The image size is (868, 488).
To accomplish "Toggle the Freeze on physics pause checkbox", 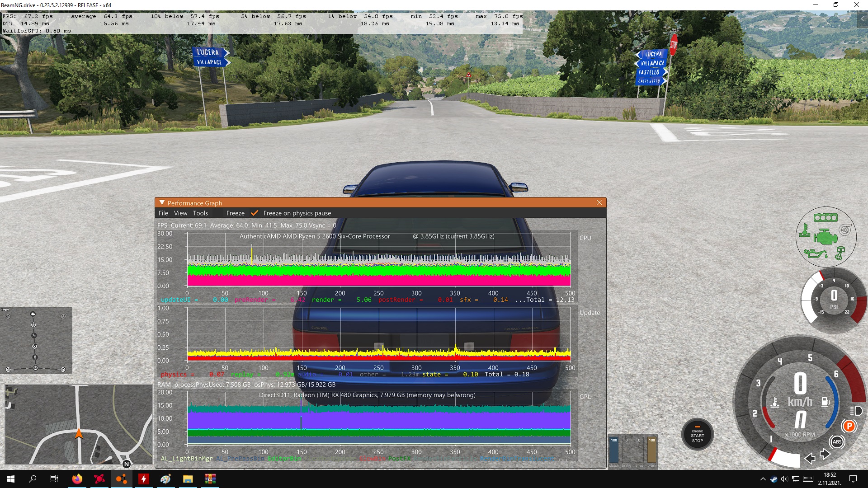I will pos(255,213).
